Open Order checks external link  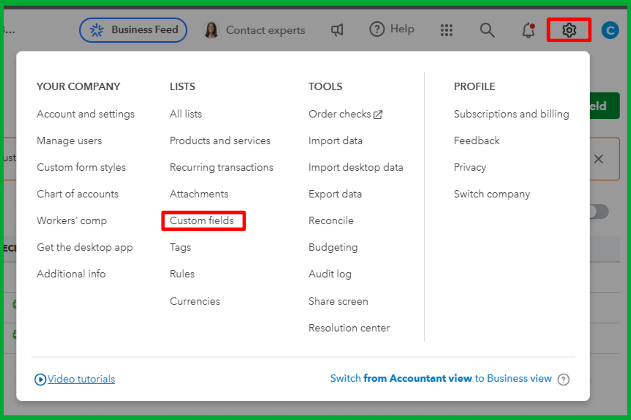(x=345, y=114)
